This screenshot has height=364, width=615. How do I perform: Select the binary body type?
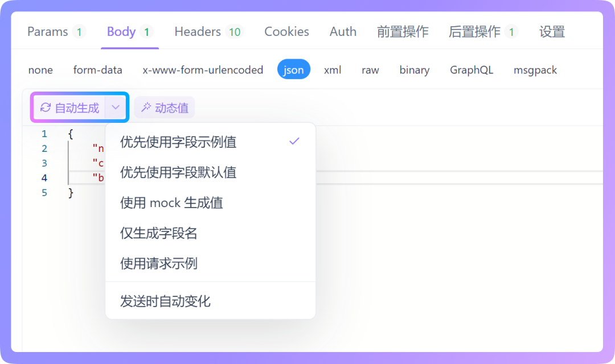click(414, 69)
